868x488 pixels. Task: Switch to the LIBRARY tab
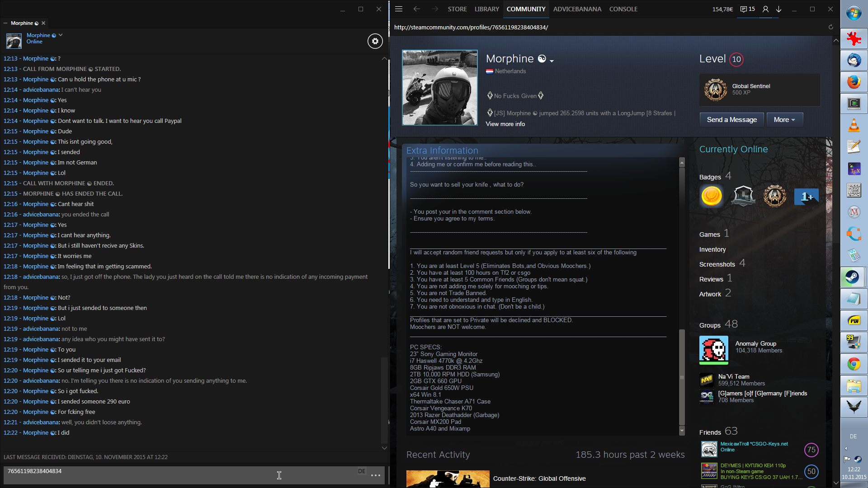tap(486, 9)
